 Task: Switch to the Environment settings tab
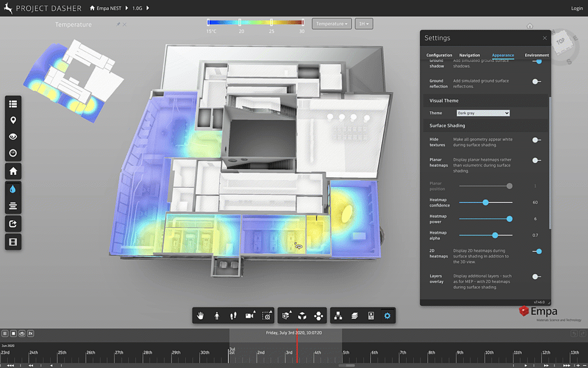[x=536, y=55]
